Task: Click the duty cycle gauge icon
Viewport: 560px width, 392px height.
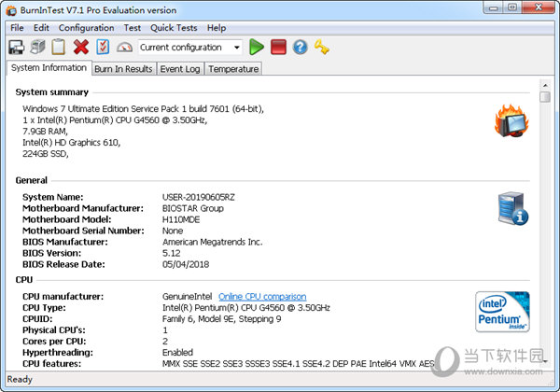Action: tap(124, 47)
